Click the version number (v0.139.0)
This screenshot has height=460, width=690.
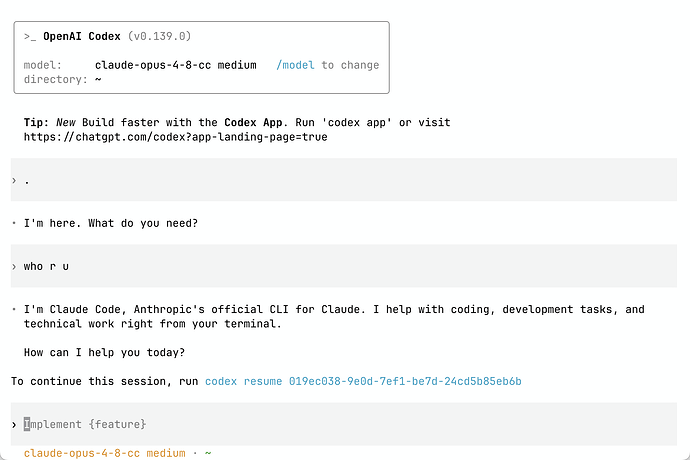159,36
